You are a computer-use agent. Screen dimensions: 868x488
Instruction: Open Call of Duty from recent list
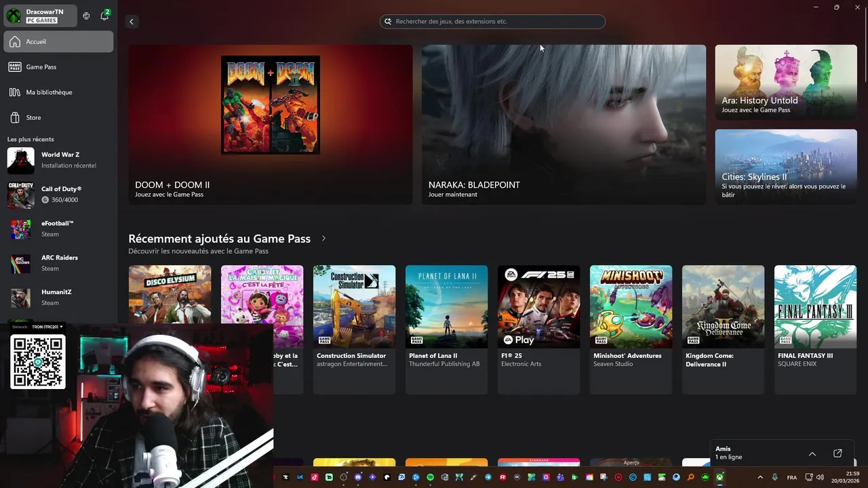58,195
